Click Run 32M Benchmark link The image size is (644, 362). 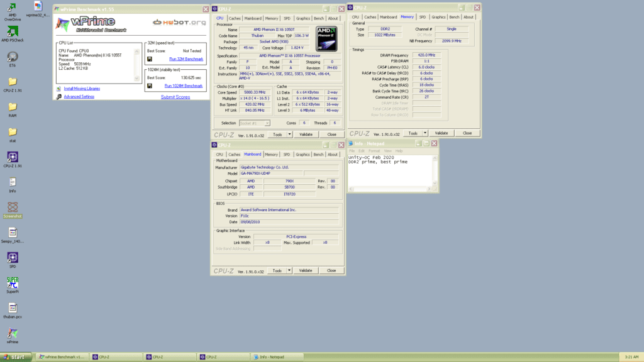click(186, 59)
